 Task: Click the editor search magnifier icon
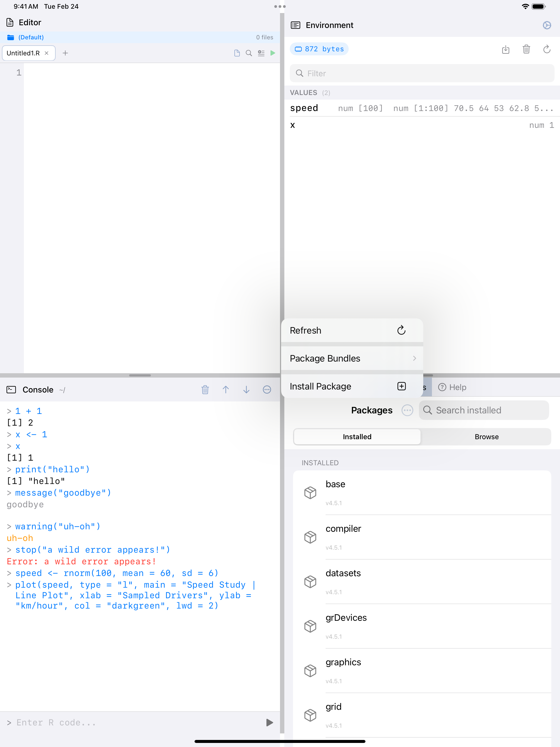[249, 53]
